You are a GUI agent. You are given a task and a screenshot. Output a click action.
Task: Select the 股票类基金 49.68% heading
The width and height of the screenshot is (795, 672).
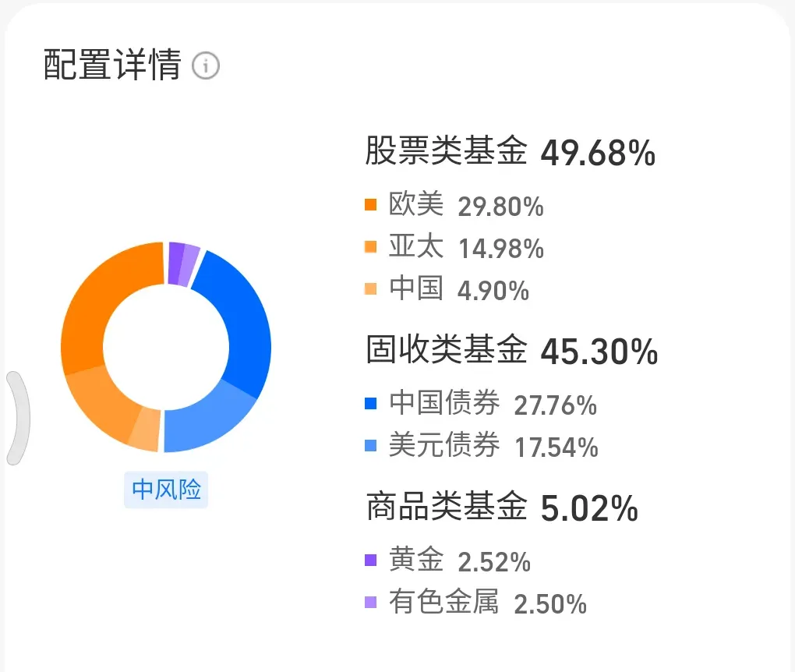pyautogui.click(x=510, y=152)
